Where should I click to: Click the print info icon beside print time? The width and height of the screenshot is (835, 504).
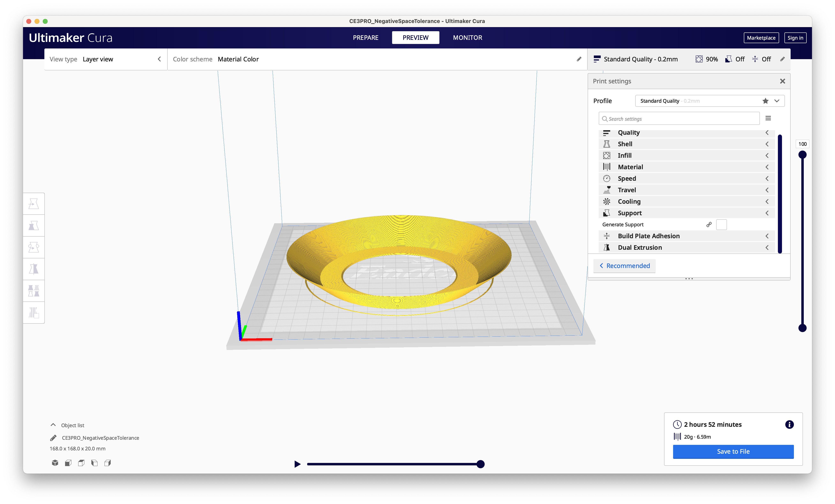tap(789, 424)
